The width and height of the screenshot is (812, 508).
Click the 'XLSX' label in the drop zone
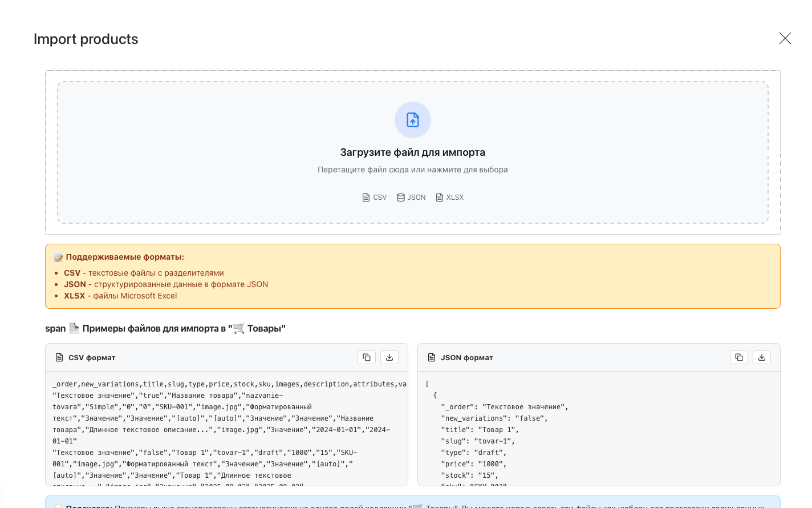click(455, 197)
